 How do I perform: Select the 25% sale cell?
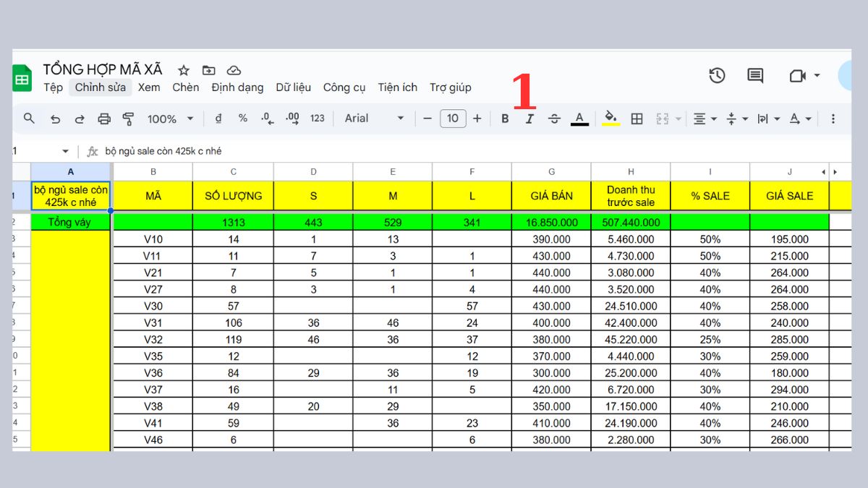(x=710, y=340)
